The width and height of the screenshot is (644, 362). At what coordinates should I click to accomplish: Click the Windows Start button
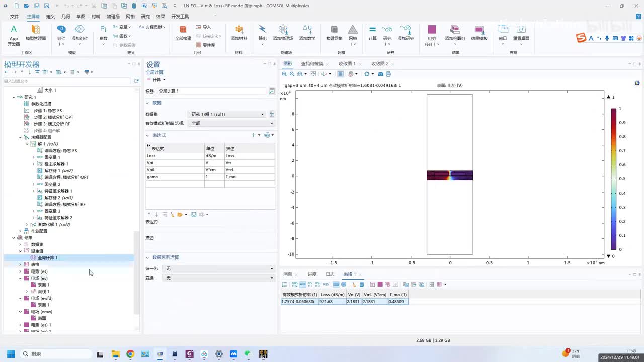coord(11,354)
